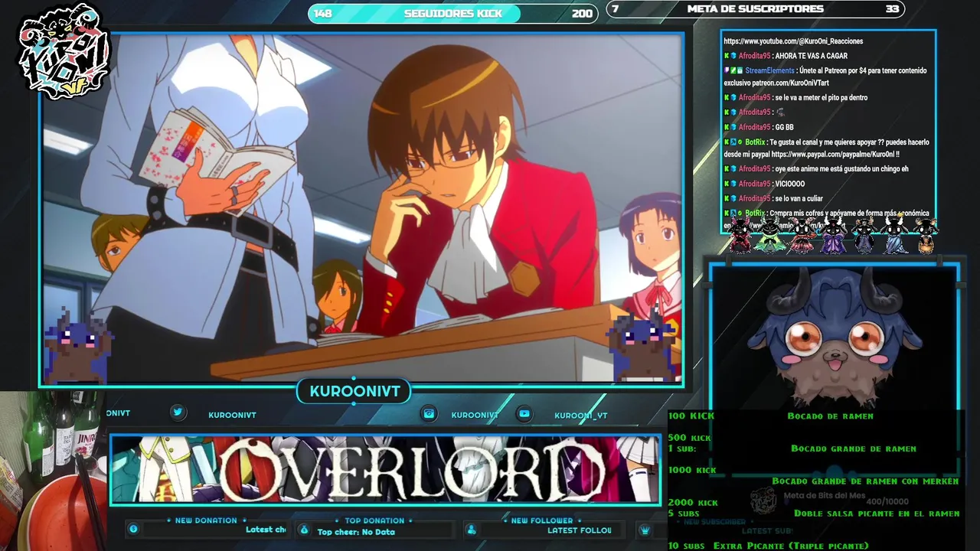Click the 'Top cheer: No Data' field

356,532
